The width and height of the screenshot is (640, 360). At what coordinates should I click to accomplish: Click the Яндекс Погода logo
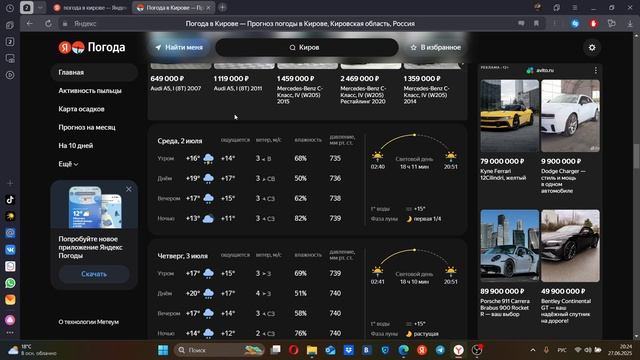click(x=92, y=47)
